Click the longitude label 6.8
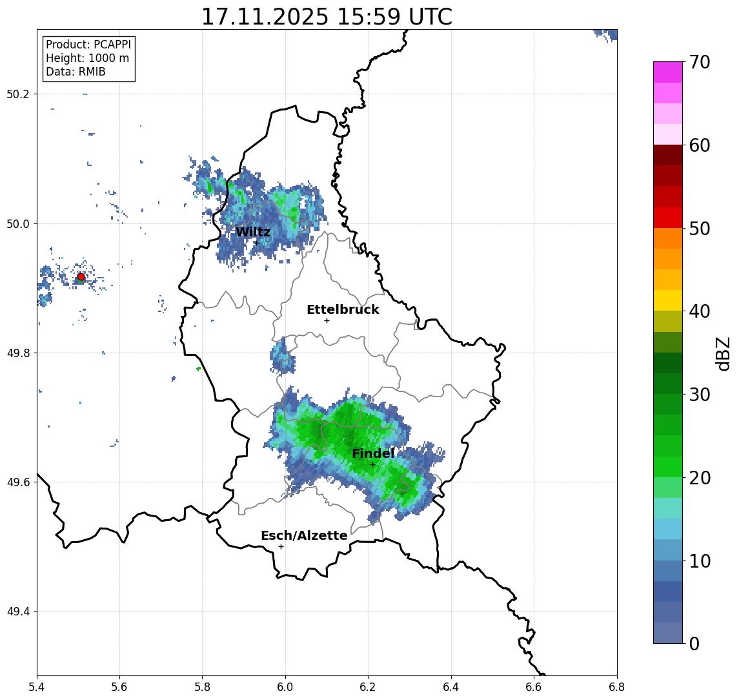 617,687
